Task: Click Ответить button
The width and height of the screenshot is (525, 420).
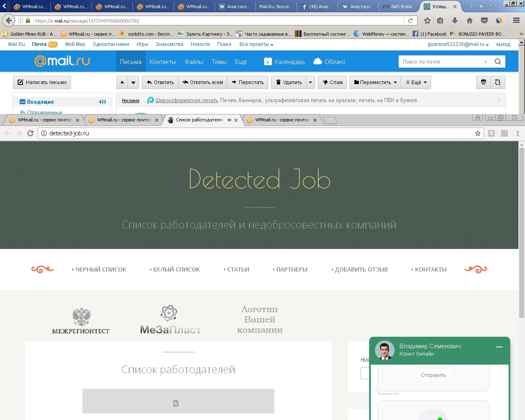Action: [160, 82]
